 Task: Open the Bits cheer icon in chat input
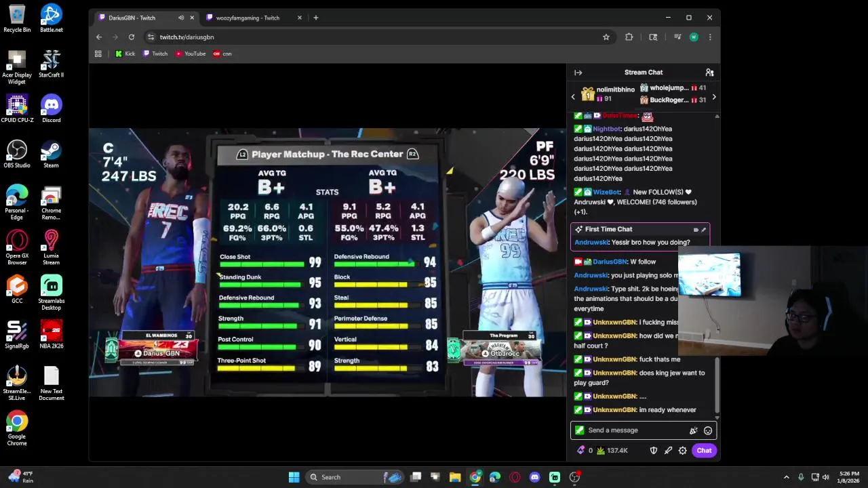(693, 430)
